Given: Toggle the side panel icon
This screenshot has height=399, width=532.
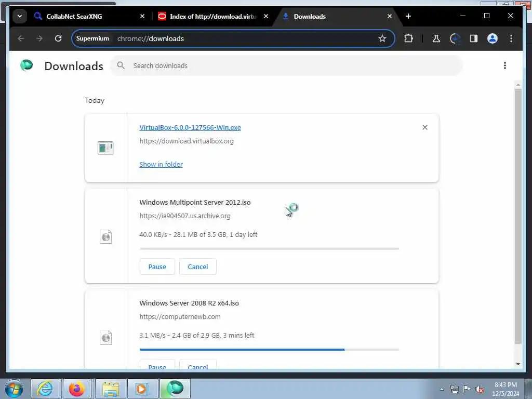Looking at the screenshot, I should pyautogui.click(x=474, y=38).
